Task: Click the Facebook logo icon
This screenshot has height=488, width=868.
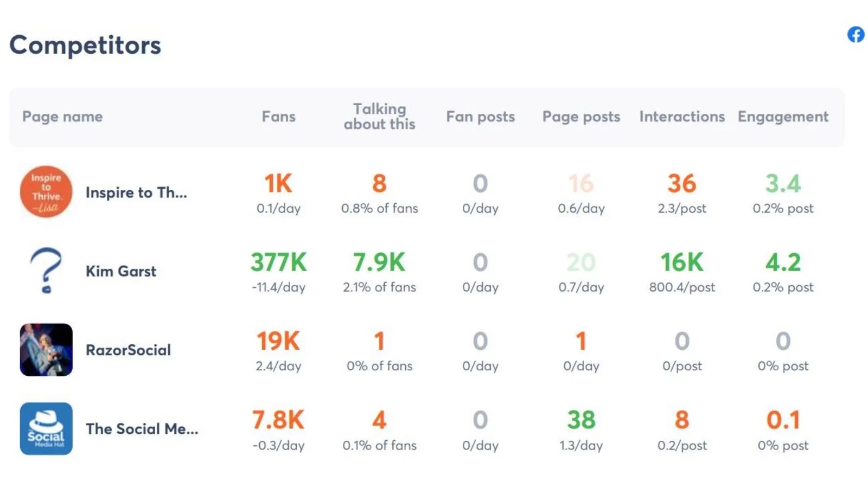Action: pos(856,35)
